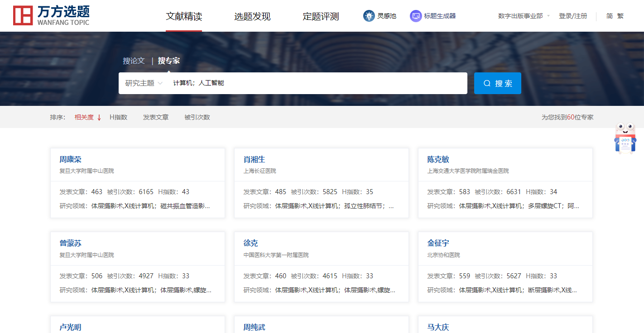Select 搜专家 search mode

pos(169,61)
